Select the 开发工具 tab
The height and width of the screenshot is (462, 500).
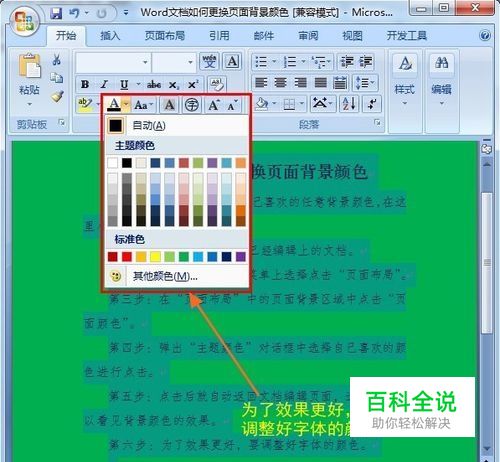[406, 35]
